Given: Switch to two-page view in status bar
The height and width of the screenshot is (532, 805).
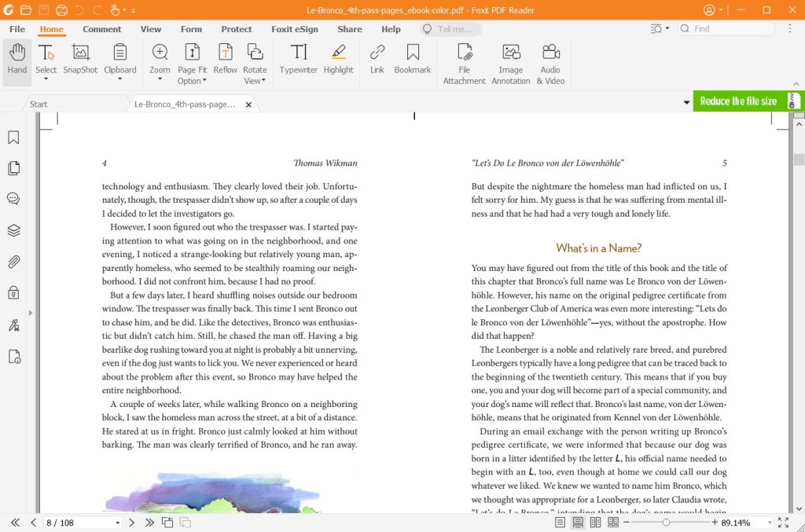Looking at the screenshot, I should click(595, 522).
